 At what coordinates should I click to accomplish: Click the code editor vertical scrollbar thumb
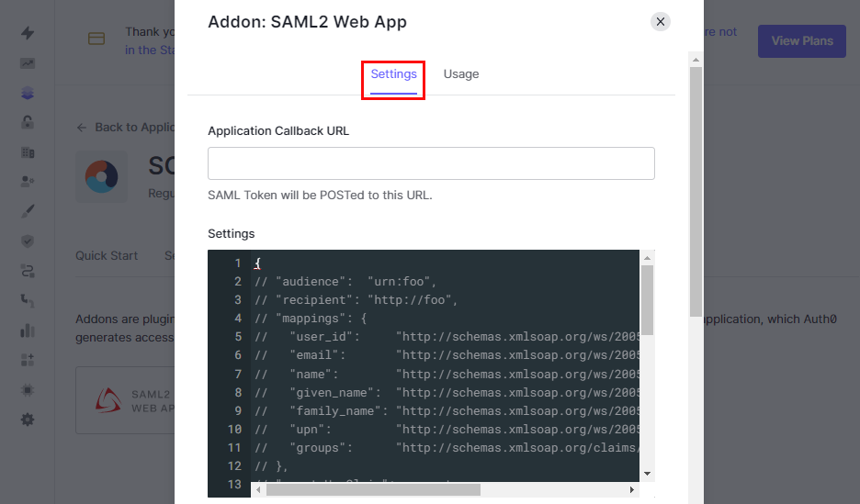point(648,301)
